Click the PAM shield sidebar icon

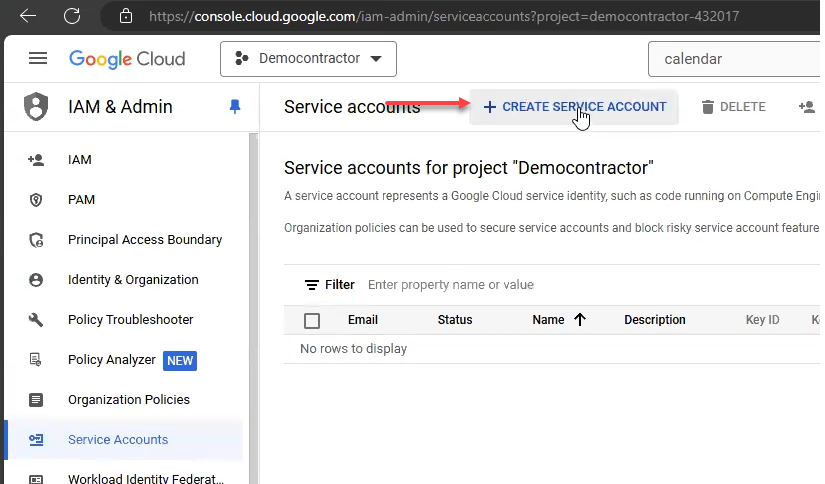click(x=36, y=200)
